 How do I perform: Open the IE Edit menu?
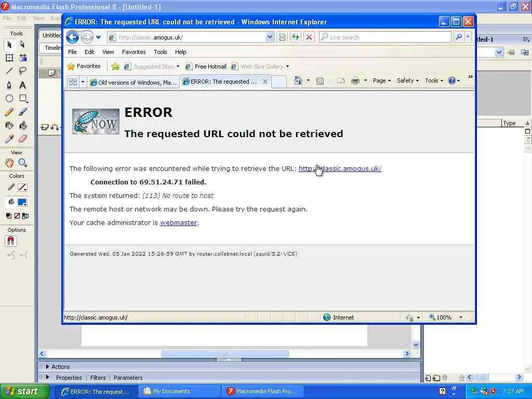coord(89,52)
